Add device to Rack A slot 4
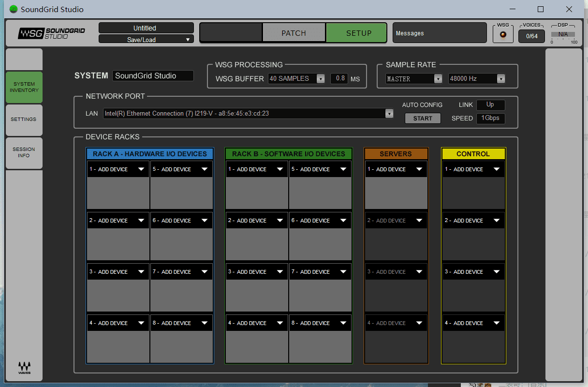The width and height of the screenshot is (588, 387). point(118,323)
